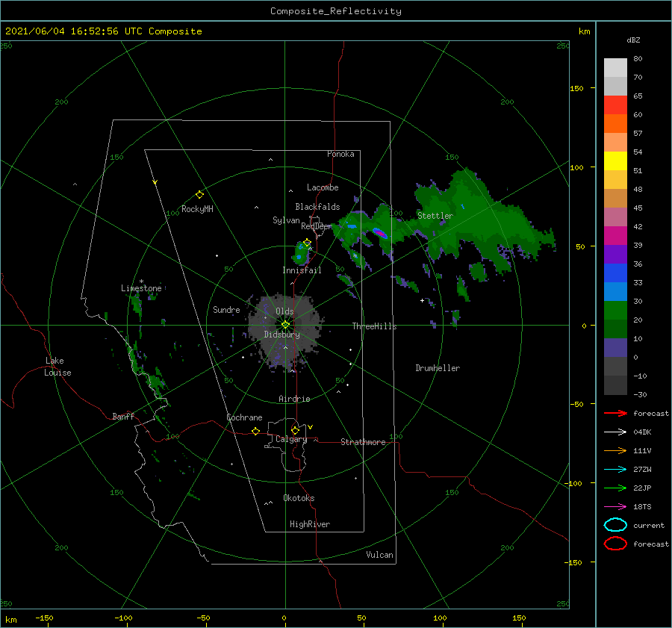
Task: Click the red forecast ellipse legend icon
Action: tap(615, 544)
